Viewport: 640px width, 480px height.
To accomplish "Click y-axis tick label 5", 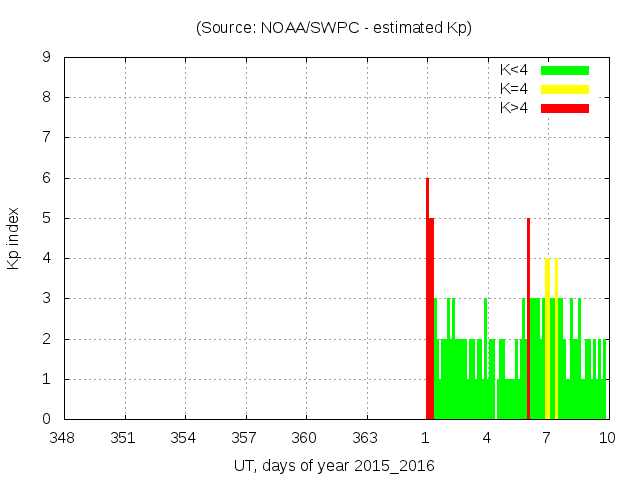I will pos(47,218).
